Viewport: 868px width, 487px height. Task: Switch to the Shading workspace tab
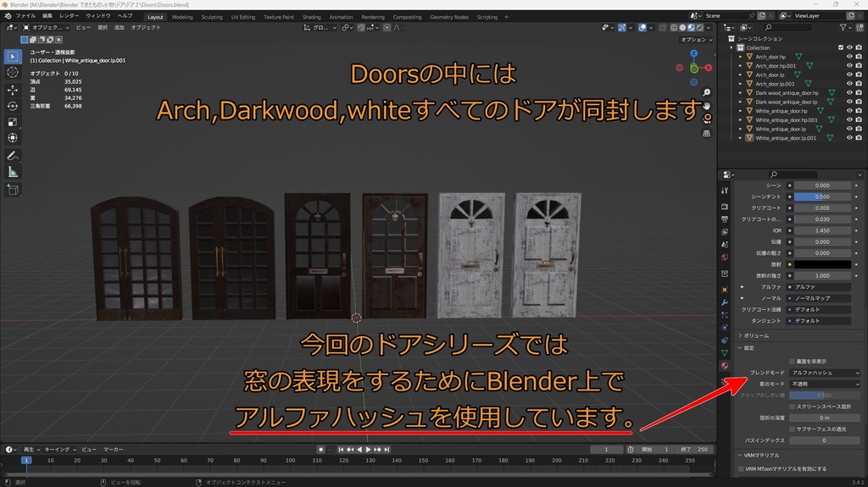[x=312, y=17]
